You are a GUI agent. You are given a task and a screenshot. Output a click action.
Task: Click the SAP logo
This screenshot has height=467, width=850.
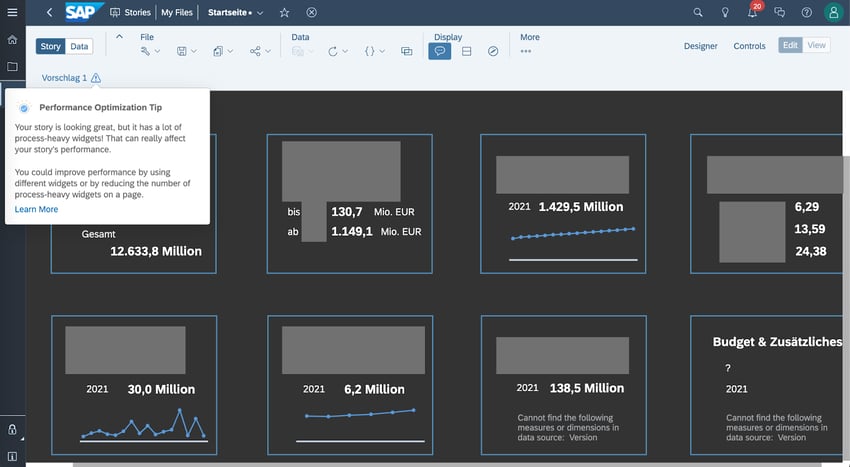click(83, 11)
